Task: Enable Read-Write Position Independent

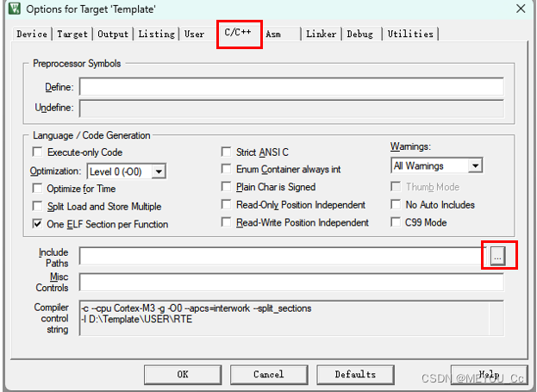Action: [x=226, y=222]
